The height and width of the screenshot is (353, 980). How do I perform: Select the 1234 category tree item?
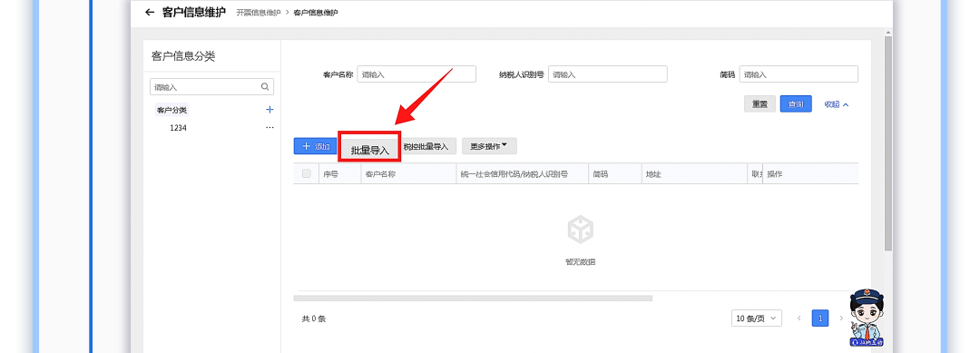click(178, 127)
